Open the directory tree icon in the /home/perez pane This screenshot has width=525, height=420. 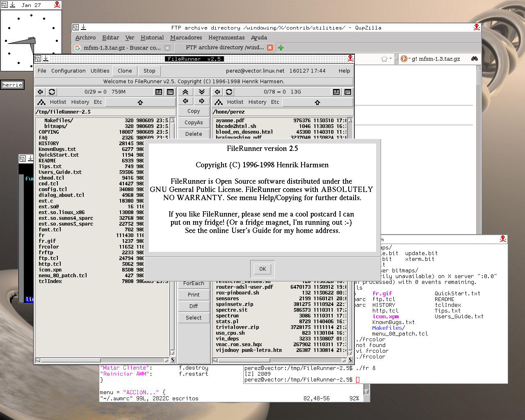click(219, 102)
